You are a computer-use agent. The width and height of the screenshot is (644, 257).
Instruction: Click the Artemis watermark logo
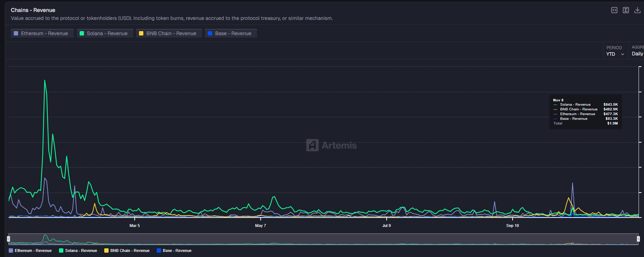click(x=331, y=145)
